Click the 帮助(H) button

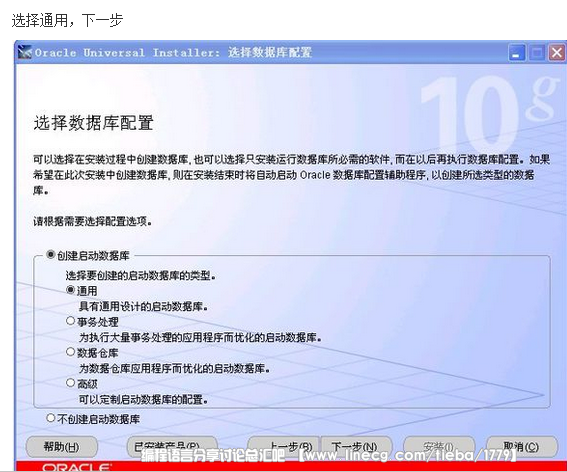62,447
